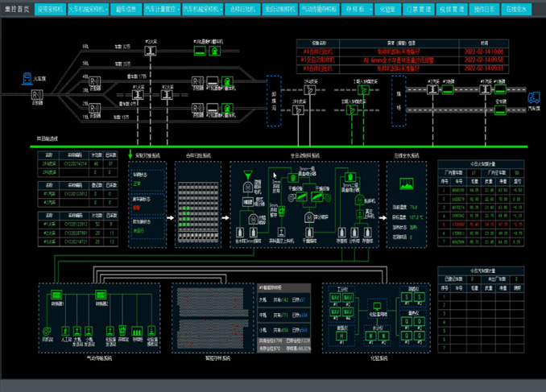Select the 化验室 tab
This screenshot has width=546, height=392.
point(387,10)
